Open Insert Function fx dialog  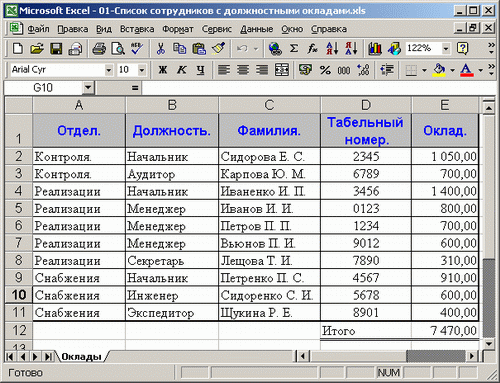(x=313, y=49)
